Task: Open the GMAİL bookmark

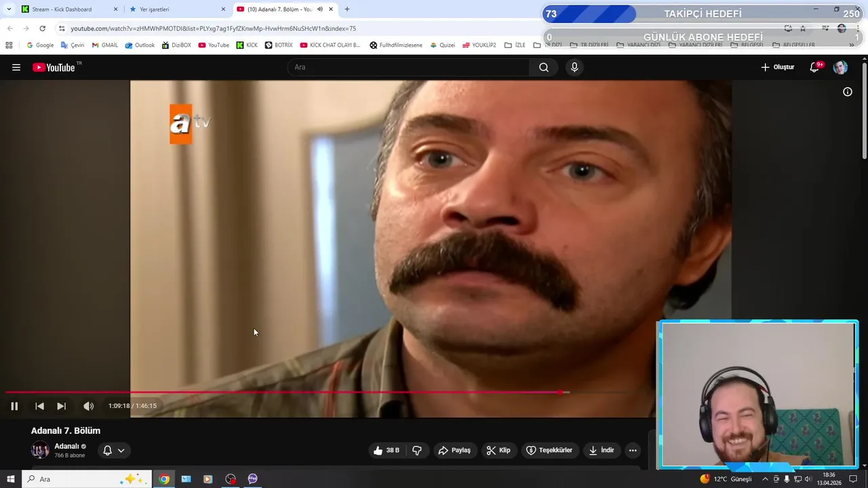Action: [x=104, y=45]
